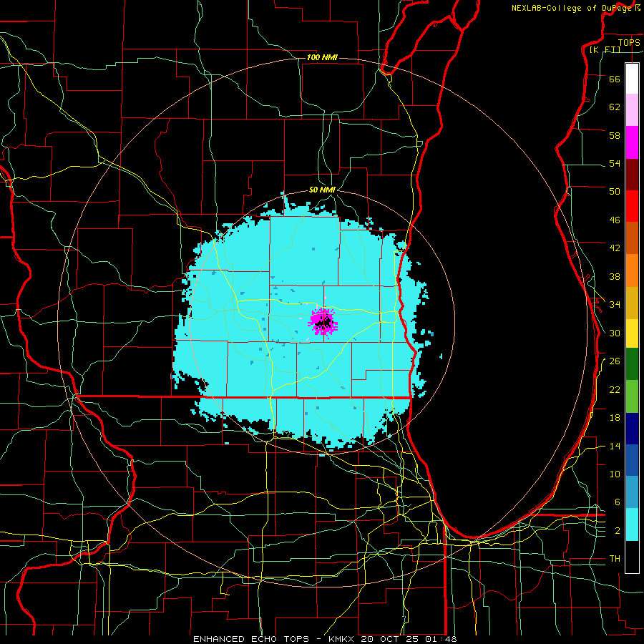Select the black TH legend band

(x=632, y=557)
